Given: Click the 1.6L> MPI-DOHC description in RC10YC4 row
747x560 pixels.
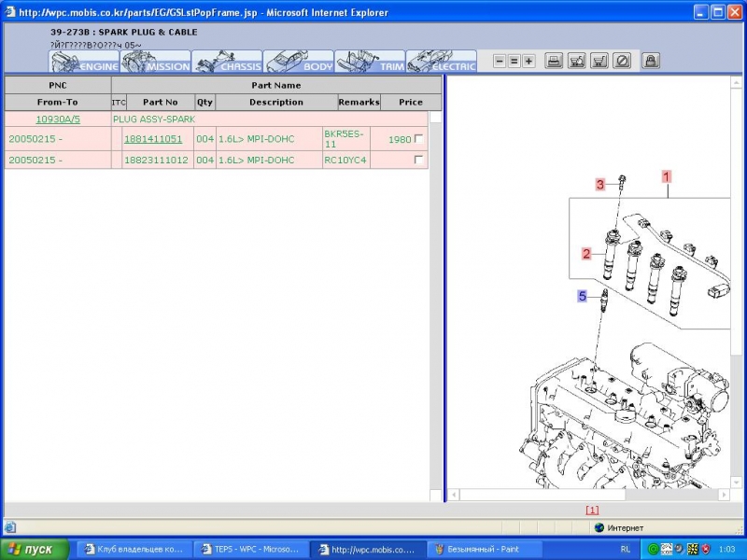Looking at the screenshot, I should pyautogui.click(x=256, y=160).
